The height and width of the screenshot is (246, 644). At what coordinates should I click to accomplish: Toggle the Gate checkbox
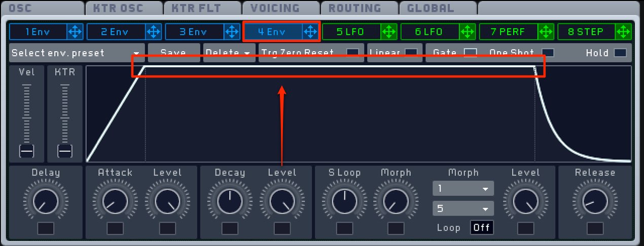point(471,53)
